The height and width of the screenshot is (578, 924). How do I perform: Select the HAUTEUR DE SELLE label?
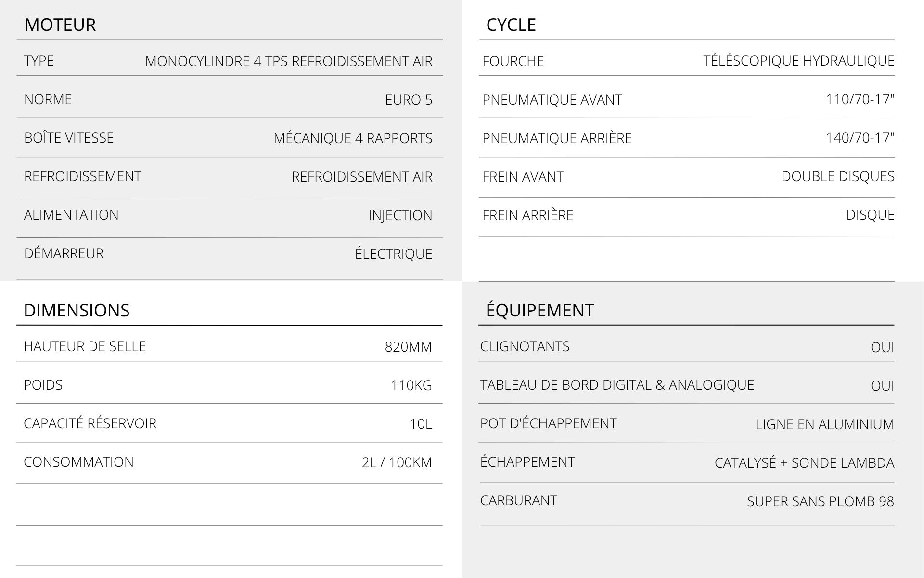(85, 346)
